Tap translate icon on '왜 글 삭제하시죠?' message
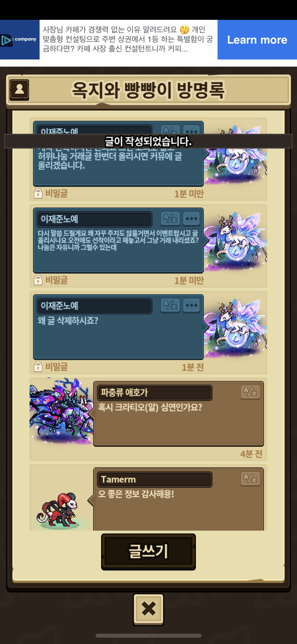The image size is (297, 644). pyautogui.click(x=170, y=305)
